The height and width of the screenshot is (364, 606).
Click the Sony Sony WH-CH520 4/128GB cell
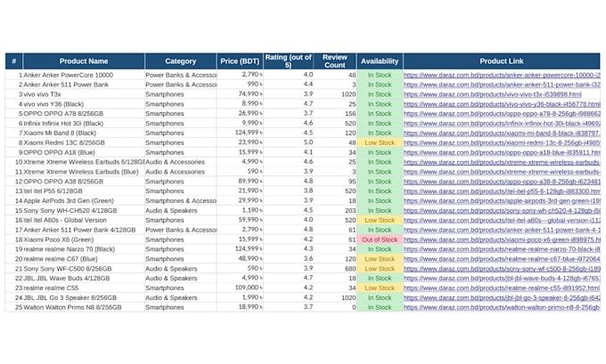pyautogui.click(x=84, y=211)
